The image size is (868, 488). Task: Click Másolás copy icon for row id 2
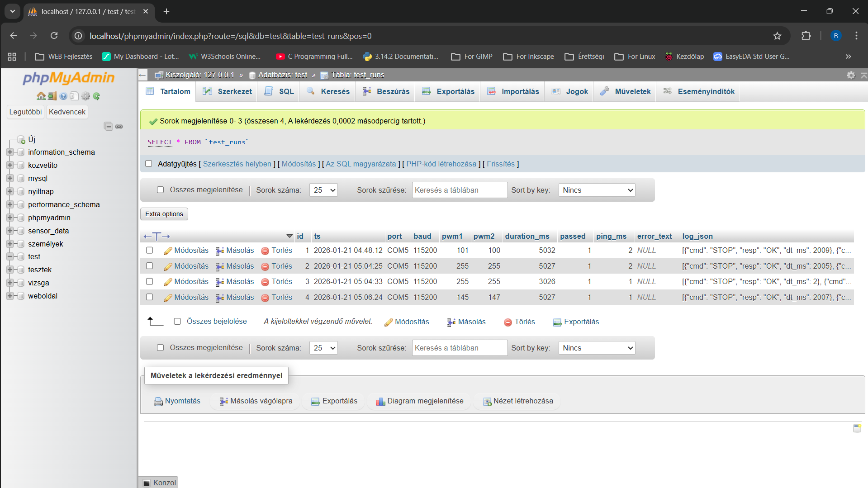coord(220,266)
